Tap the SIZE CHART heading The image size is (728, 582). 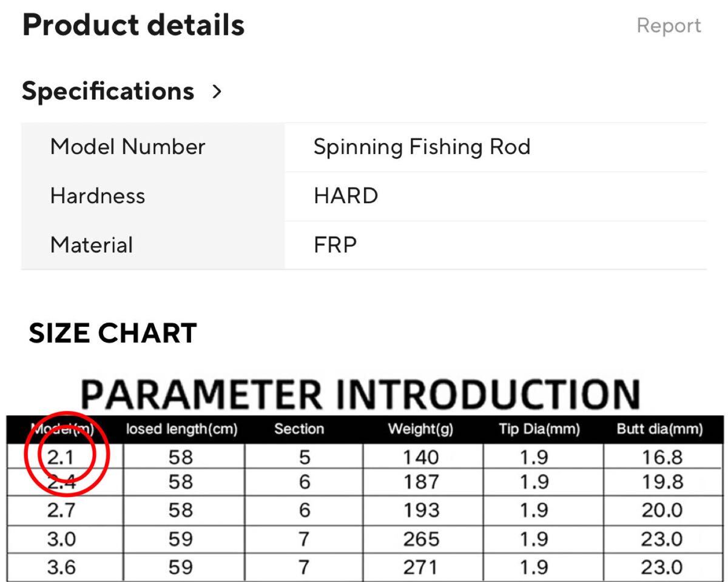pos(113,333)
